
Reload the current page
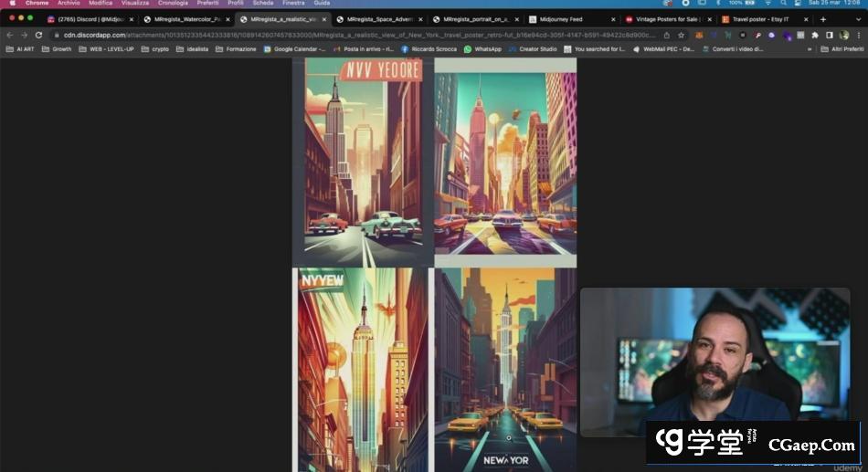(x=38, y=35)
